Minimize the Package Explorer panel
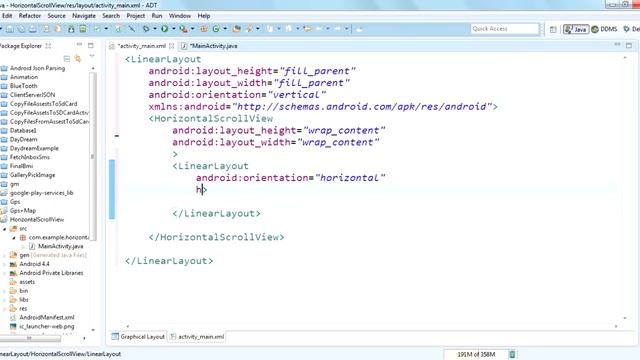Screen dimensions: 640x360 click(x=79, y=44)
